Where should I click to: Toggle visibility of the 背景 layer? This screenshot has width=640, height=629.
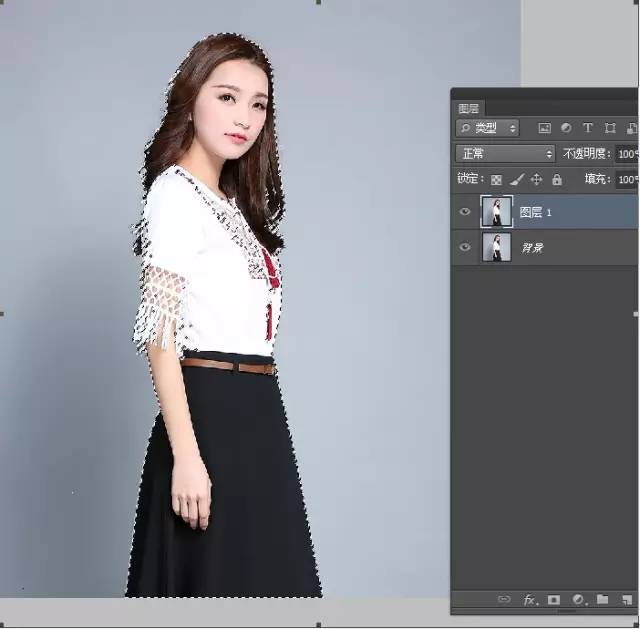coord(465,247)
